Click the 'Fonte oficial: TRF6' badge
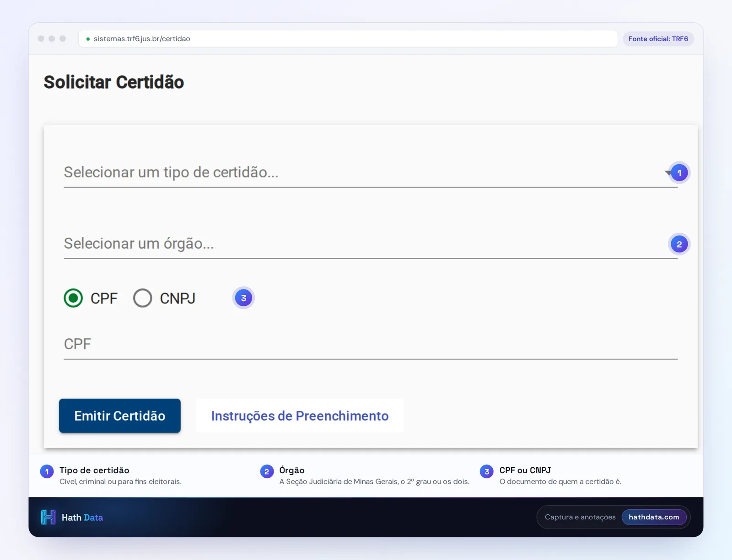The width and height of the screenshot is (732, 560). [658, 39]
